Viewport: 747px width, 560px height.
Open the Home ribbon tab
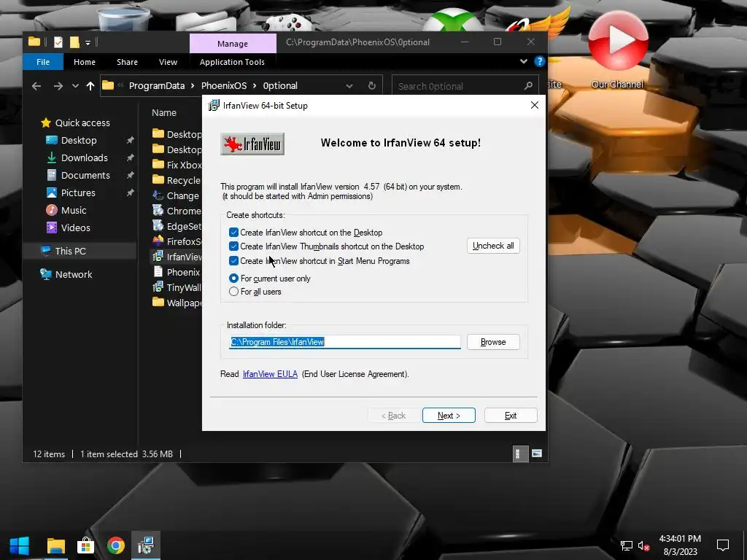(85, 62)
